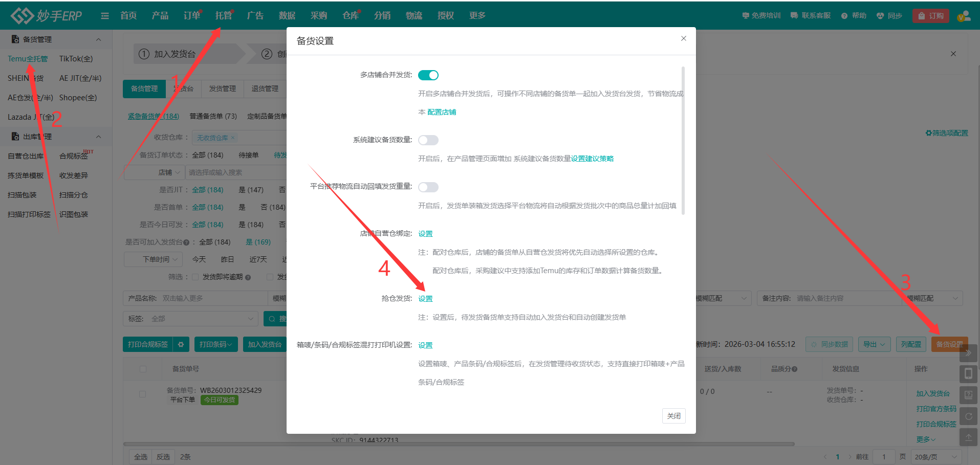Click the help manual icon in side toolbar

(x=968, y=395)
